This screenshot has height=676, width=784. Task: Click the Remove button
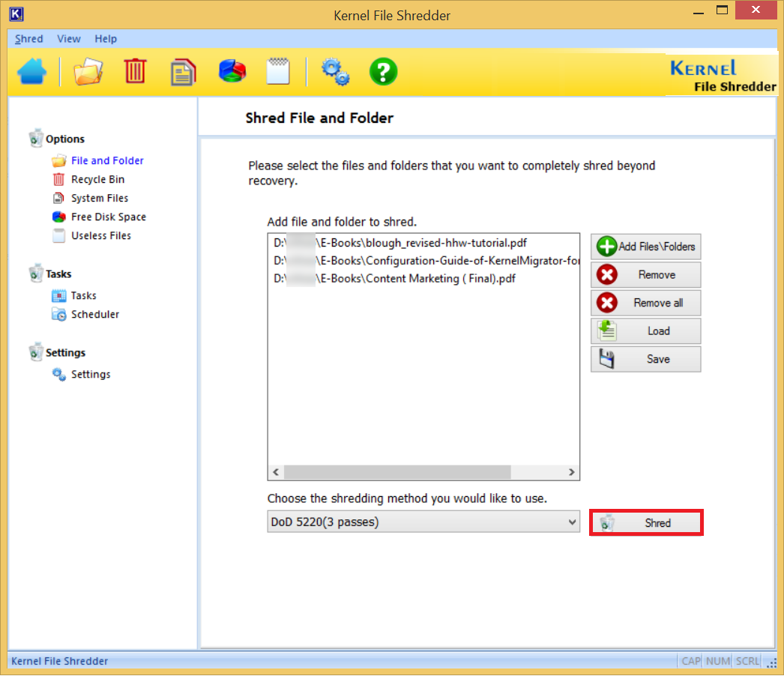[x=646, y=274]
